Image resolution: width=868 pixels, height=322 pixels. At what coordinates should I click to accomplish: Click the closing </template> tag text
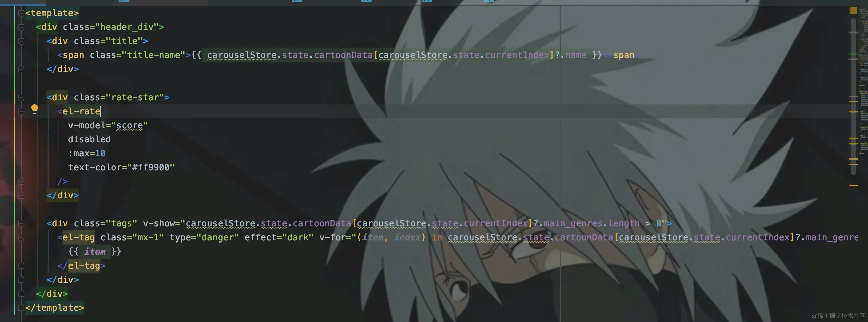click(x=54, y=308)
